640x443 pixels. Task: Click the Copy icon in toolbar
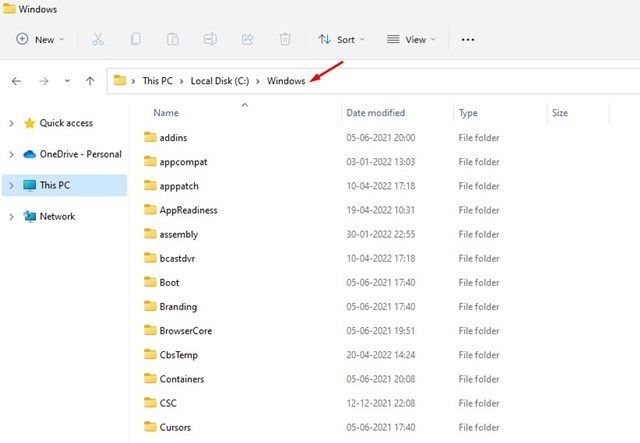pos(136,40)
